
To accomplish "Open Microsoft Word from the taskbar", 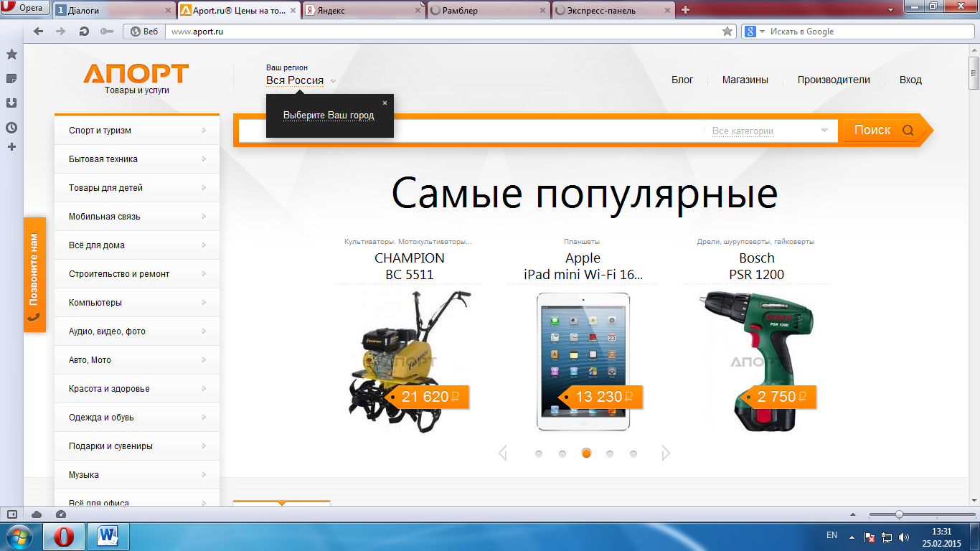I will (x=108, y=537).
